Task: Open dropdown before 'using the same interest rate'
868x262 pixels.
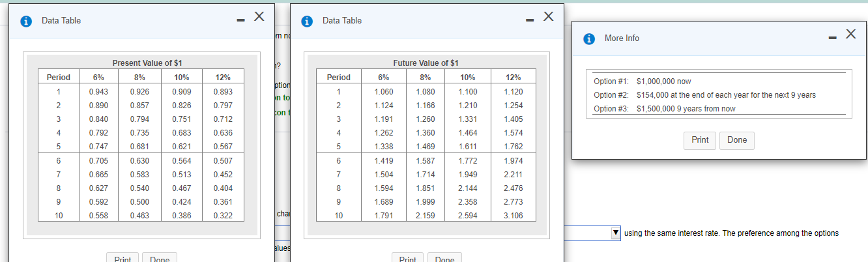Action: [x=615, y=233]
